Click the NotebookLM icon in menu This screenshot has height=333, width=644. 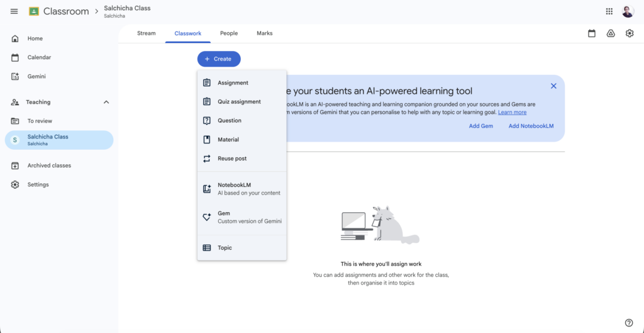click(207, 189)
